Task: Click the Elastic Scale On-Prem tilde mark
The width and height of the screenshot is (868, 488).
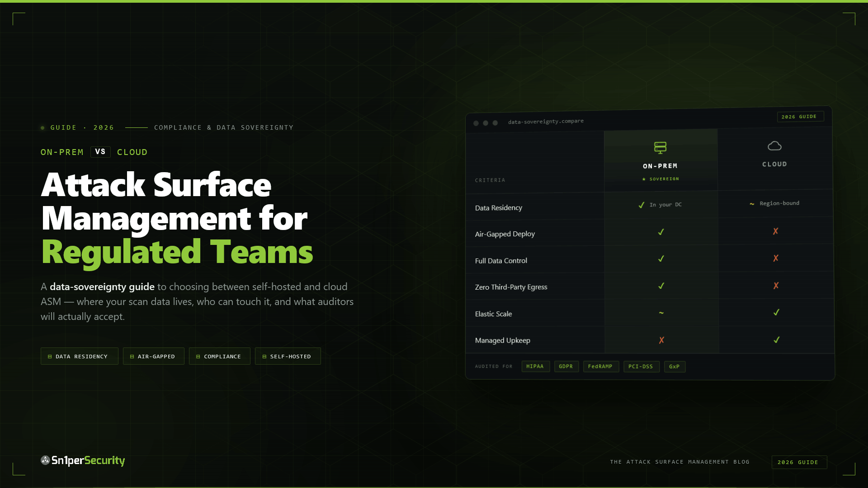Action: coord(661,313)
